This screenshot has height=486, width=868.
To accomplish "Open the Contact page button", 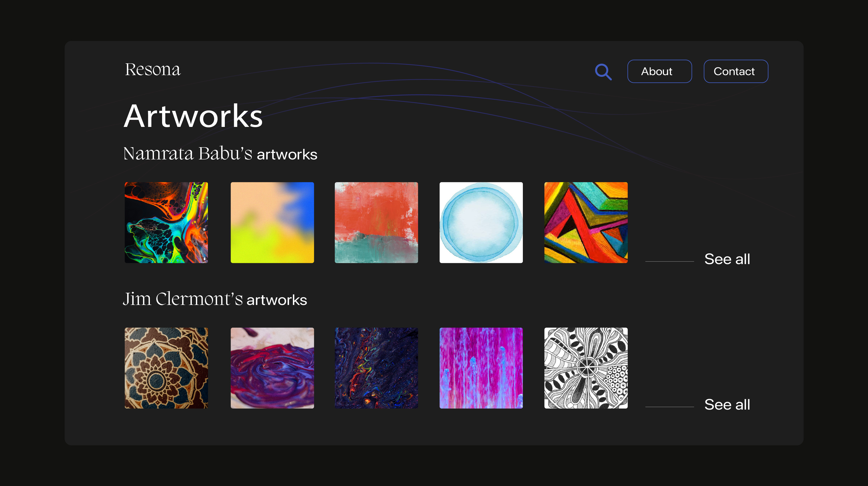I will 736,71.
